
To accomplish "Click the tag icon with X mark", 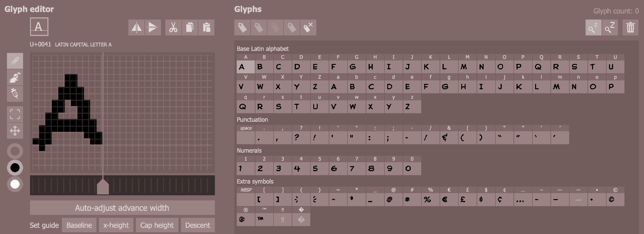I will pos(308,27).
